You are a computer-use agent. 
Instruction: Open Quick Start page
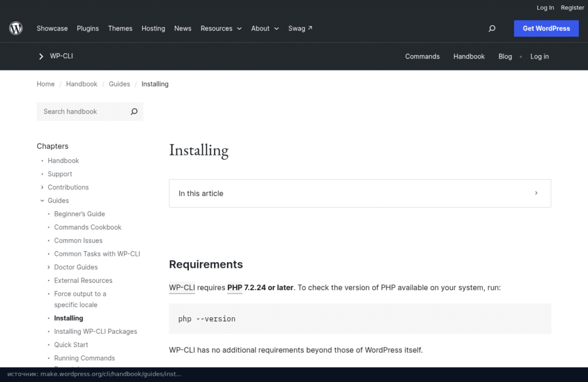click(x=71, y=345)
